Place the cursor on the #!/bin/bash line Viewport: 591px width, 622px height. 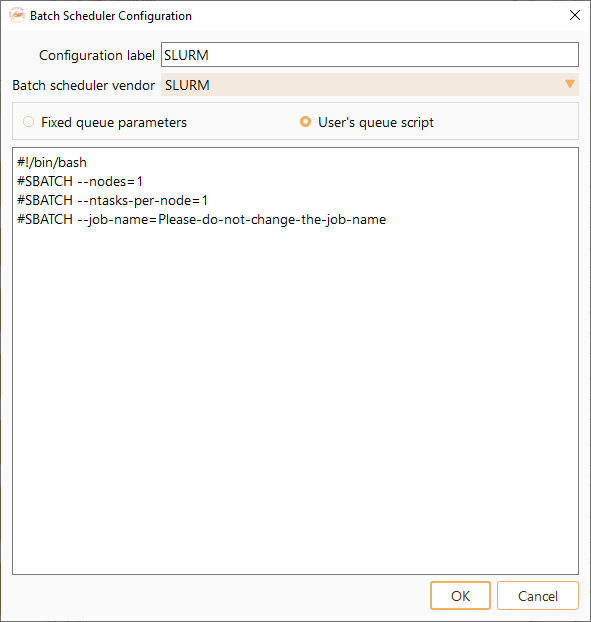tap(52, 162)
